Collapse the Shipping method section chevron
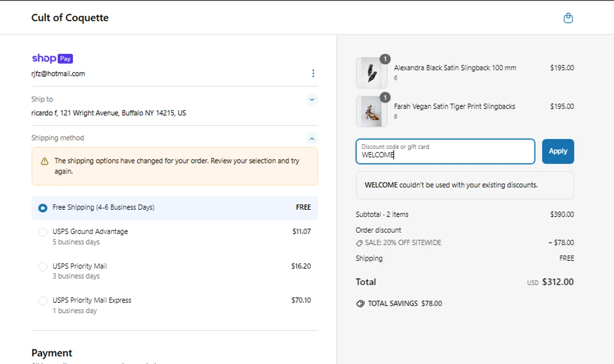This screenshot has height=364, width=614. [312, 139]
